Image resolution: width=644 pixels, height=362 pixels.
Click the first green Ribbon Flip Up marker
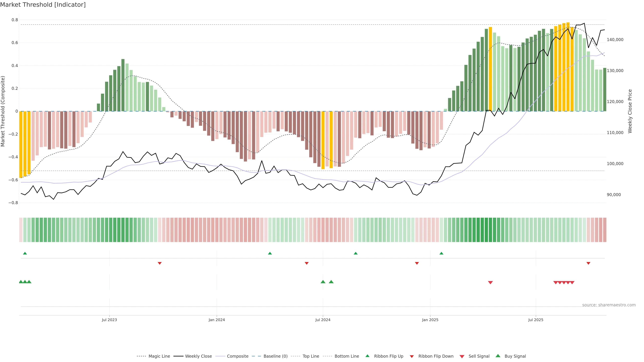pyautogui.click(x=25, y=253)
